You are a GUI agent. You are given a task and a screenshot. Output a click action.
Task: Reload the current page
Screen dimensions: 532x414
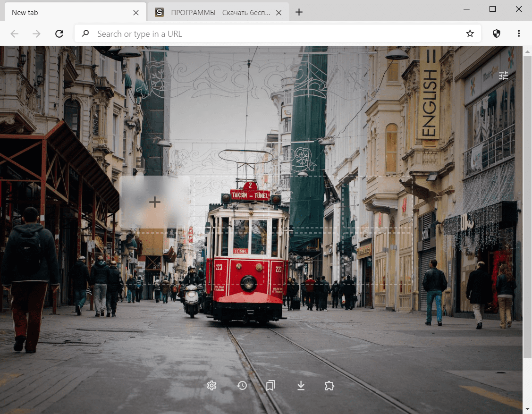(x=59, y=34)
